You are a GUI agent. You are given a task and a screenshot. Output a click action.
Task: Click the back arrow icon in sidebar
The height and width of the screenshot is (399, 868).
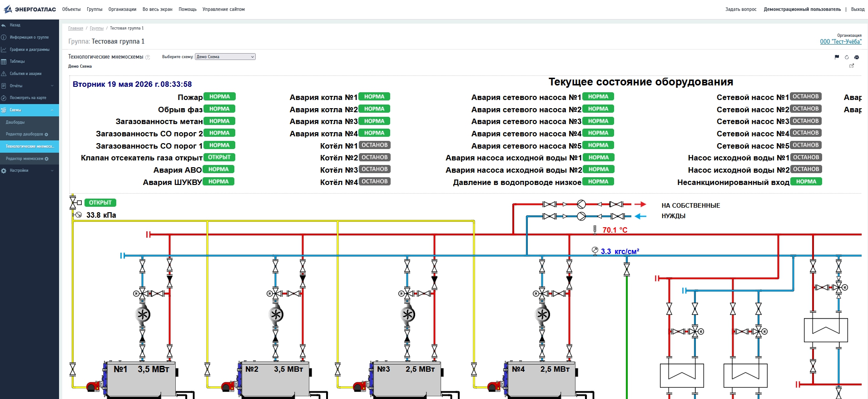[x=4, y=25]
